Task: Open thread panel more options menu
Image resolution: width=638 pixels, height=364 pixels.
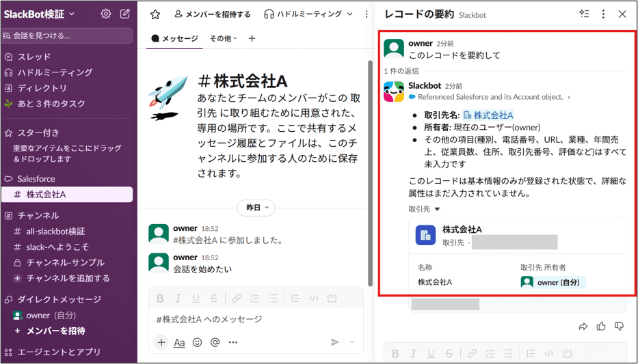Action: pos(603,14)
